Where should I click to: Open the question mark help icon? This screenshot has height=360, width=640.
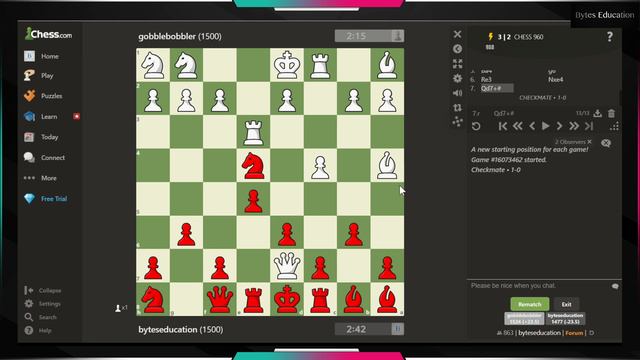coord(610,37)
